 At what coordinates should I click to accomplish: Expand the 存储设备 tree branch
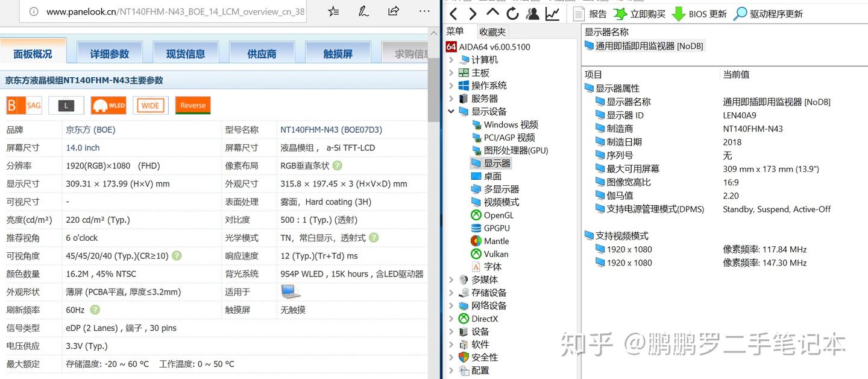(451, 292)
